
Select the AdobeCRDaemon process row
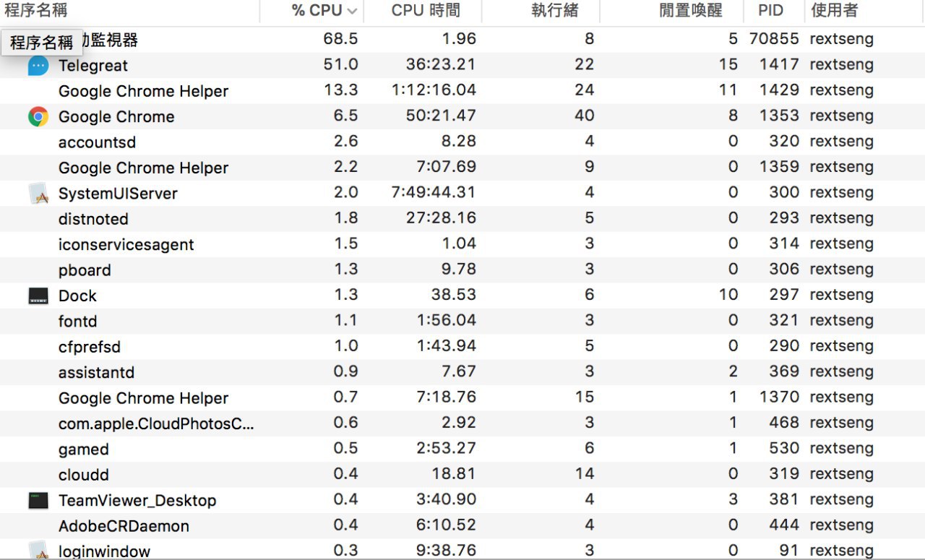coord(462,525)
